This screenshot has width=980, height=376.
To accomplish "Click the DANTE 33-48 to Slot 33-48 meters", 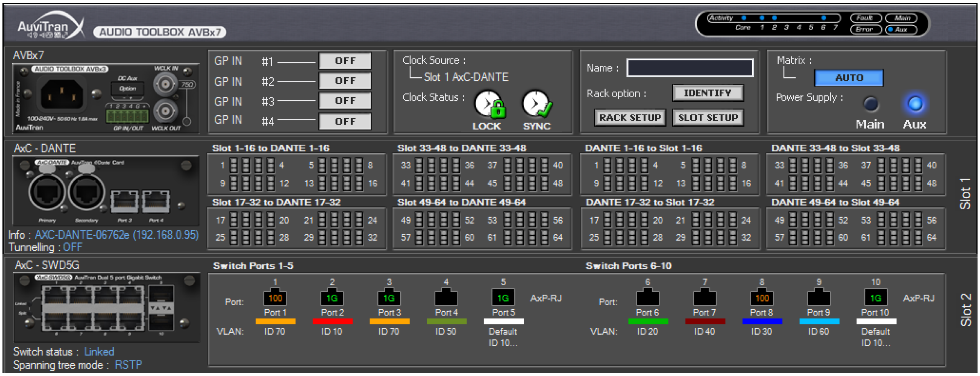I will pyautogui.click(x=856, y=174).
